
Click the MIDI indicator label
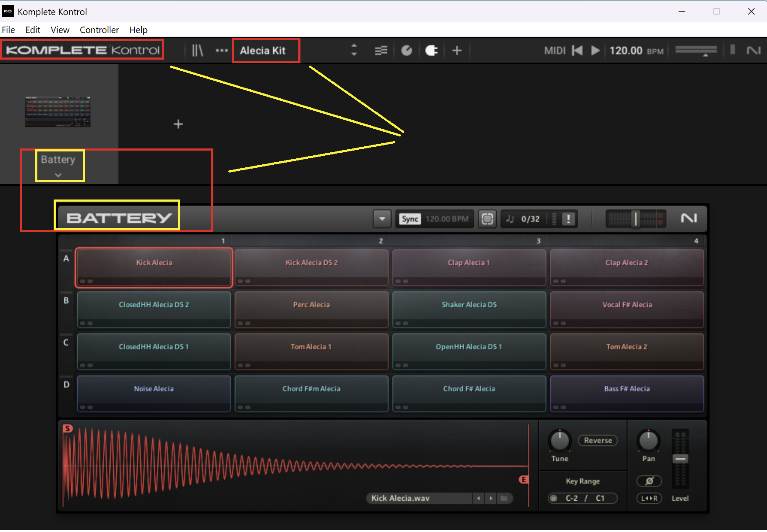555,51
